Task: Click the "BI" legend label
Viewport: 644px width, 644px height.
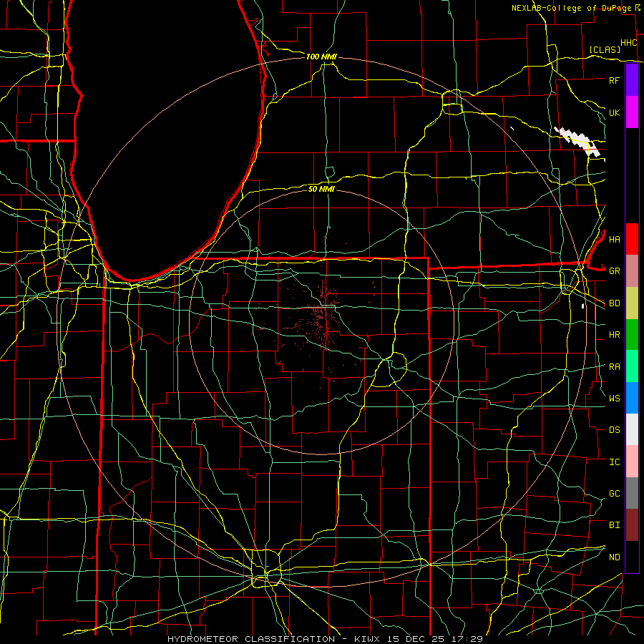Action: pos(614,525)
